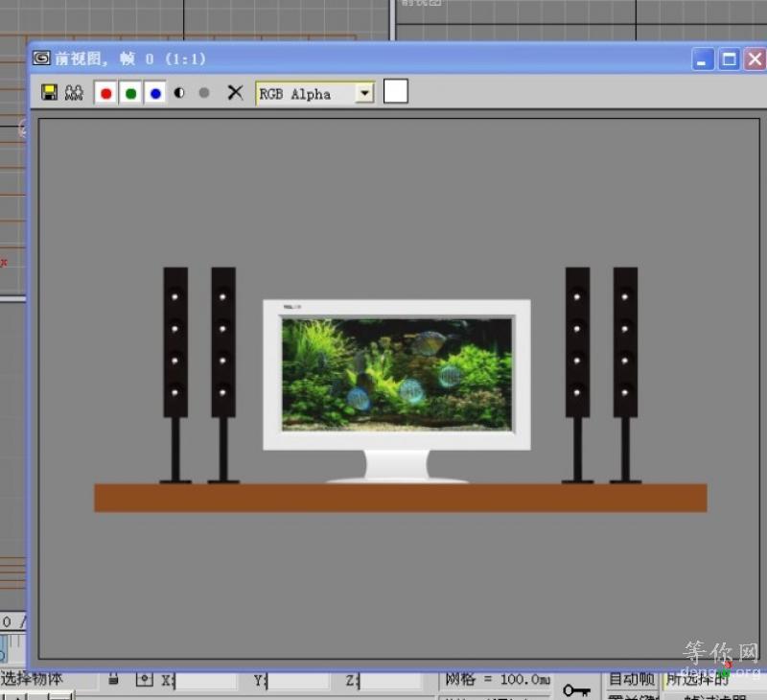Click the X coordinate input field

pyautogui.click(x=206, y=680)
